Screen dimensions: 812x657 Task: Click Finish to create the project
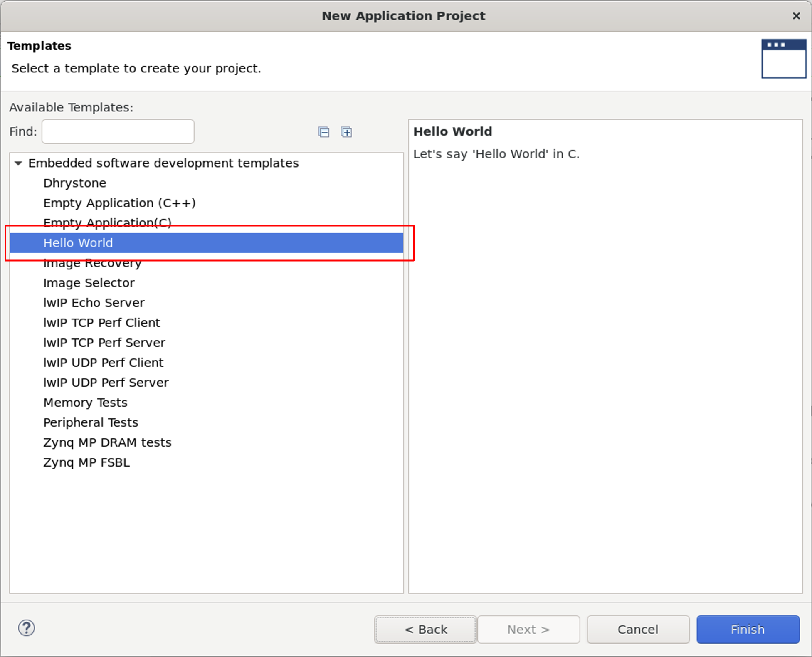tap(748, 630)
